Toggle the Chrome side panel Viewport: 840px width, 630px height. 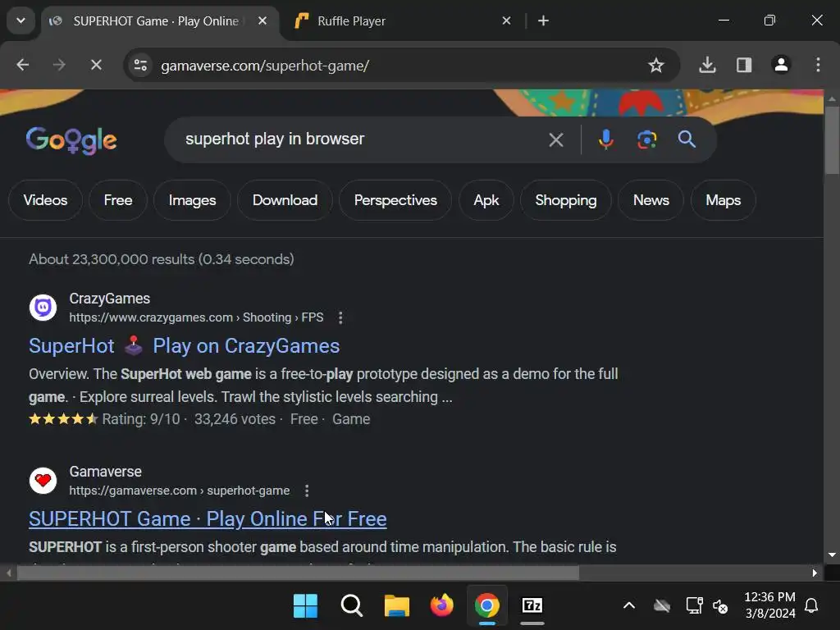point(744,66)
